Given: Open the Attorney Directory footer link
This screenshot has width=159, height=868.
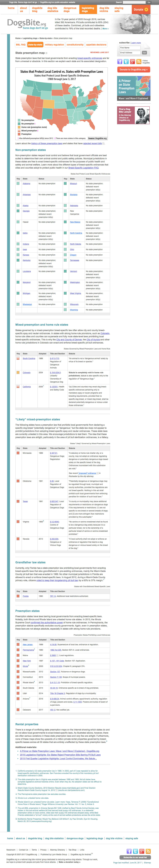Looking at the screenshot, I should (57, 850).
